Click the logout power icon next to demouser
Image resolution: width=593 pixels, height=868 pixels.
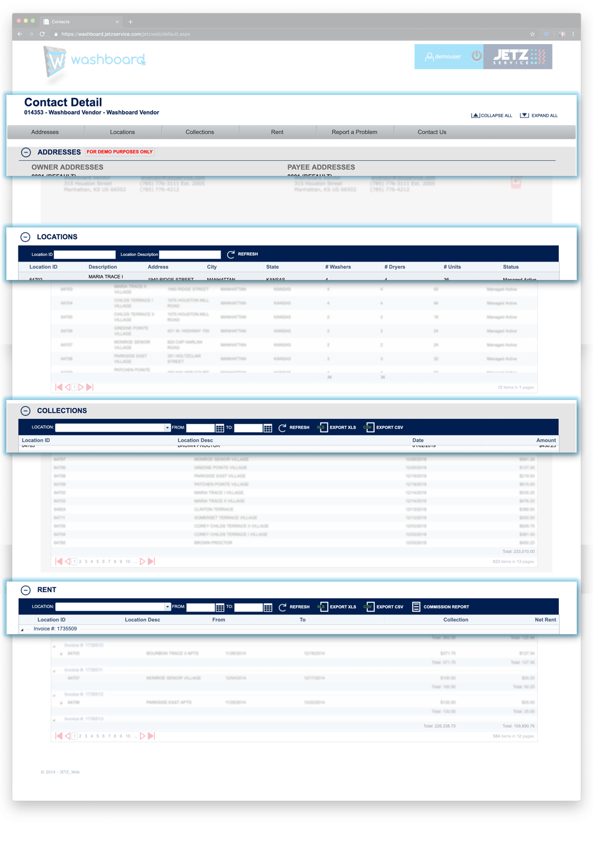pyautogui.click(x=476, y=56)
